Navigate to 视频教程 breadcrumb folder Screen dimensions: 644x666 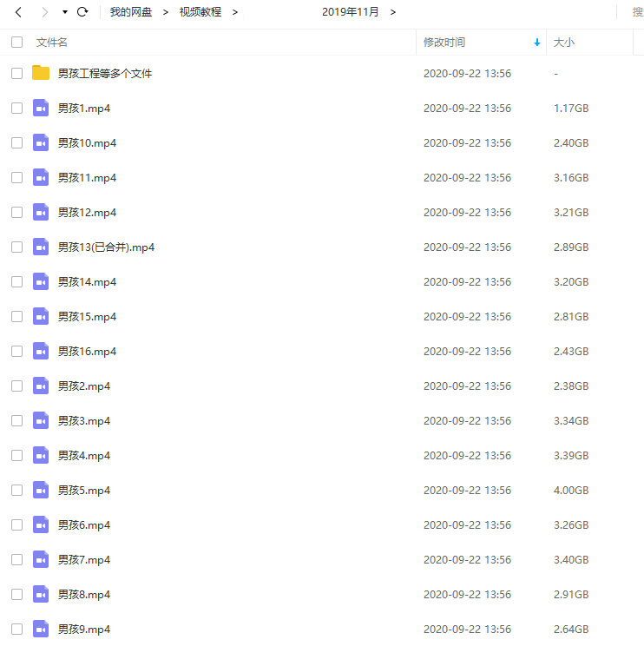click(x=200, y=12)
